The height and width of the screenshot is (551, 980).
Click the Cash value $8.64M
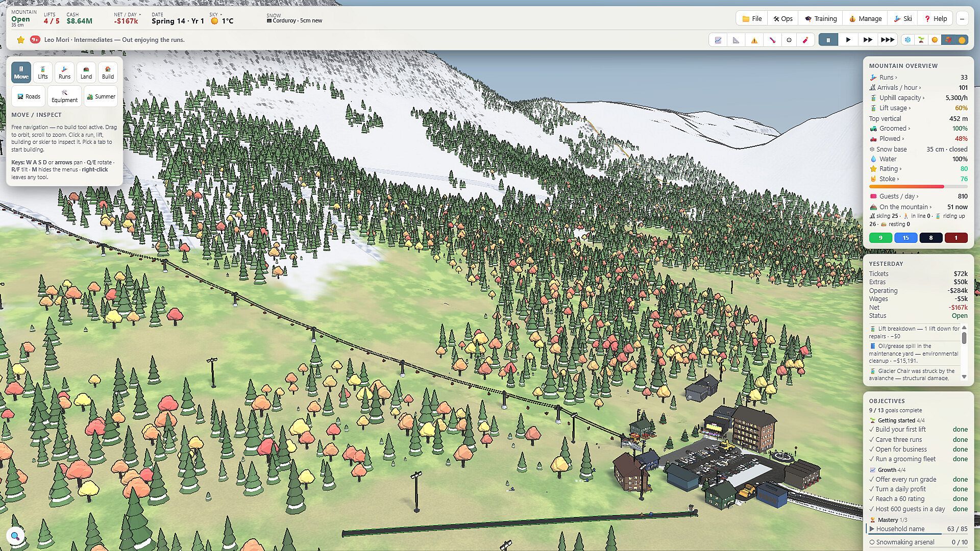pyautogui.click(x=80, y=21)
